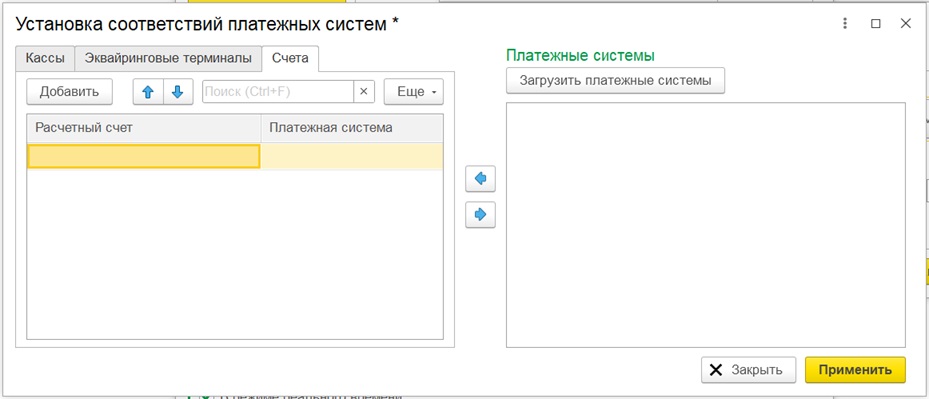Click the Закрыть button
The height and width of the screenshot is (399, 929).
(749, 370)
